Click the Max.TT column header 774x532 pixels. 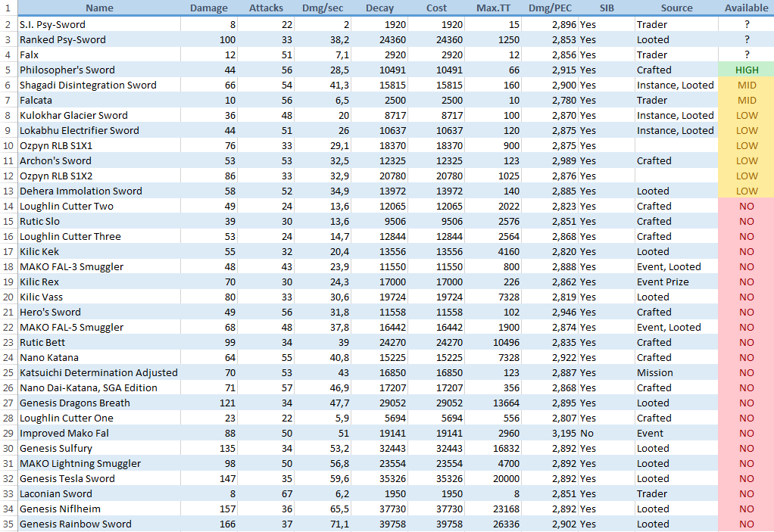(493, 8)
